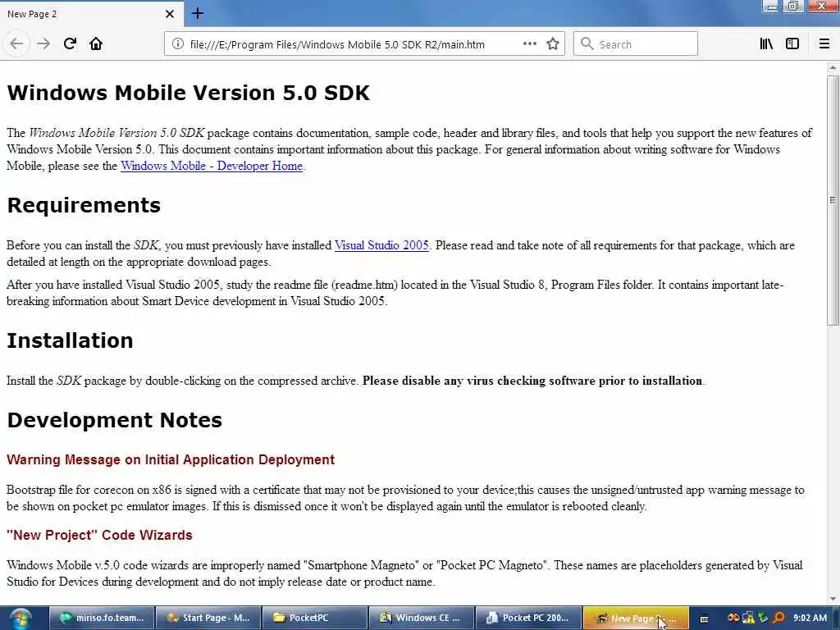Click the bold virus checking warning text
The image size is (840, 630).
pyautogui.click(x=532, y=381)
